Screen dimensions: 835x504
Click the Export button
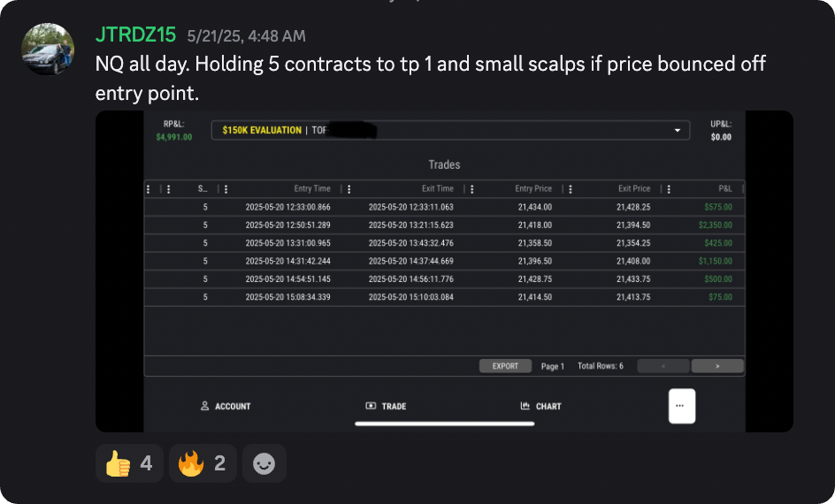[x=505, y=366]
